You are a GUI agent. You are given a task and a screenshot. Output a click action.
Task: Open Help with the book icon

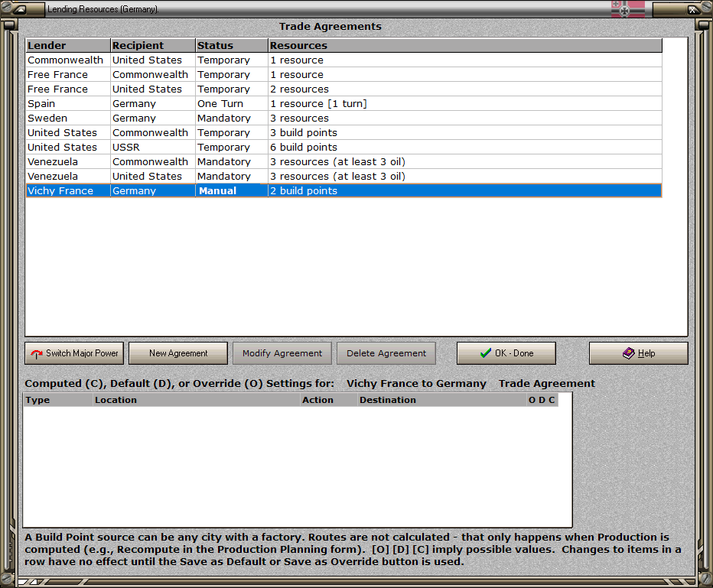coord(639,353)
